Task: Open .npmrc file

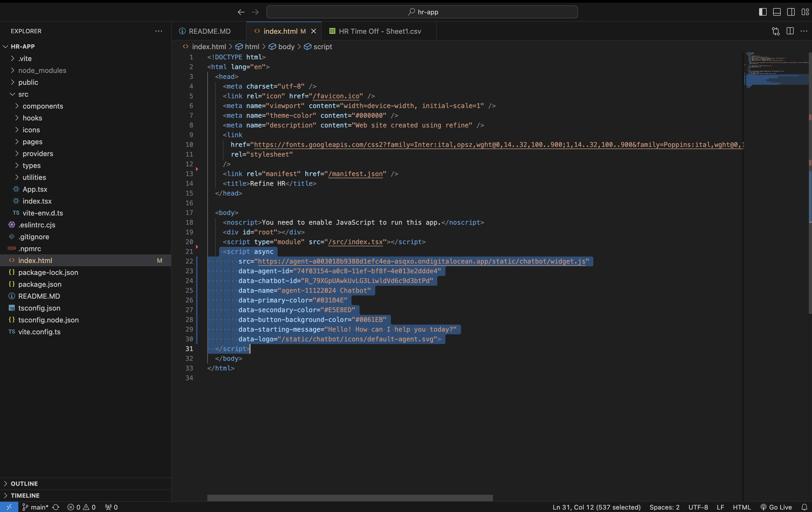Action: tap(86, 249)
